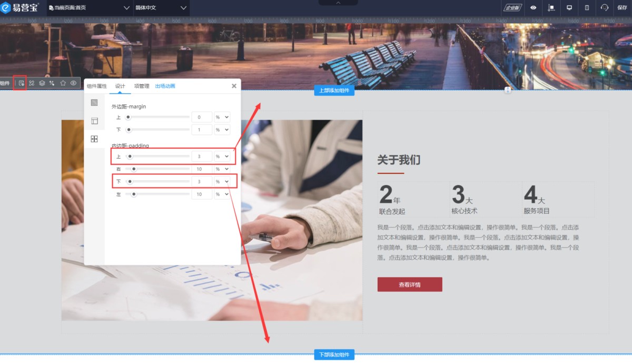Screen dimensions: 632x364
Task: Adjust the padding 左 slider
Action: 157,194
